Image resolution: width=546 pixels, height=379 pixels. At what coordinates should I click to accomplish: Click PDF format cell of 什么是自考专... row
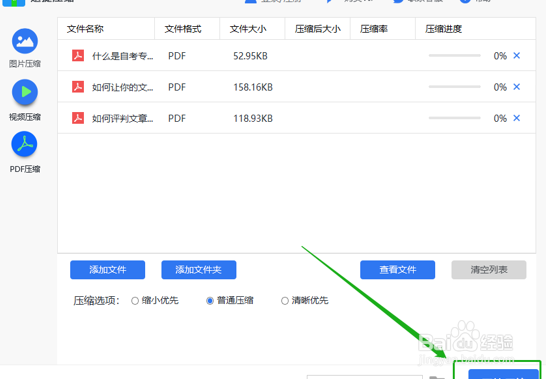[177, 56]
